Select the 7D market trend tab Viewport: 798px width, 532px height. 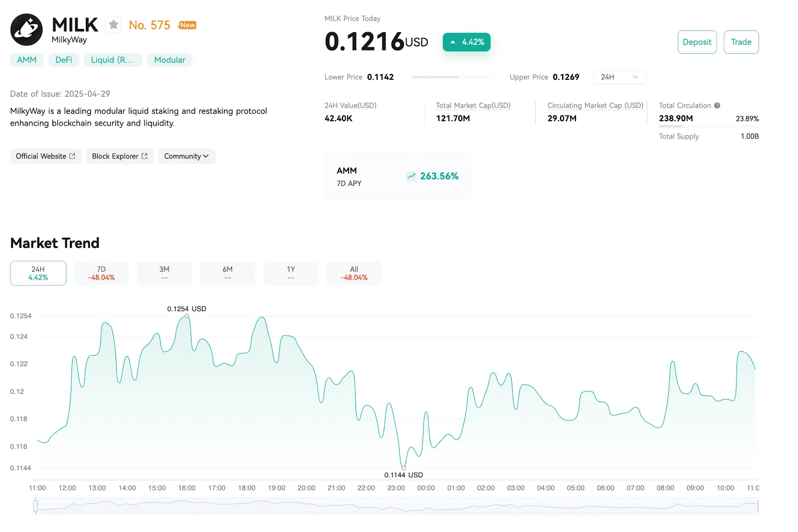click(x=101, y=273)
